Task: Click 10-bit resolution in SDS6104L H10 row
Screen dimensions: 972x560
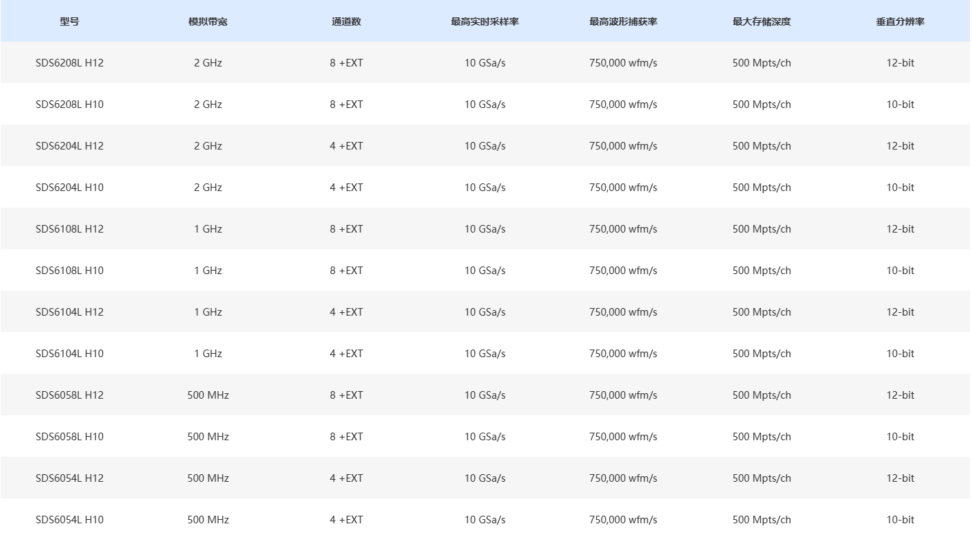Action: [x=900, y=354]
